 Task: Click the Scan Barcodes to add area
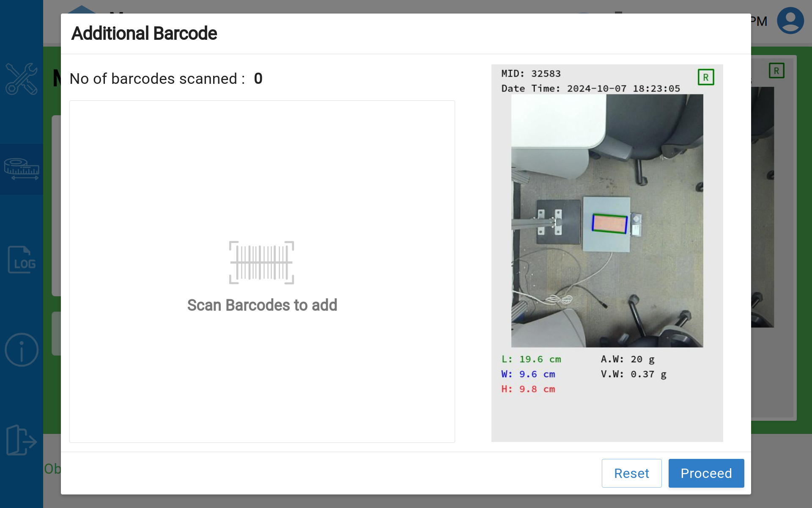[x=262, y=305]
